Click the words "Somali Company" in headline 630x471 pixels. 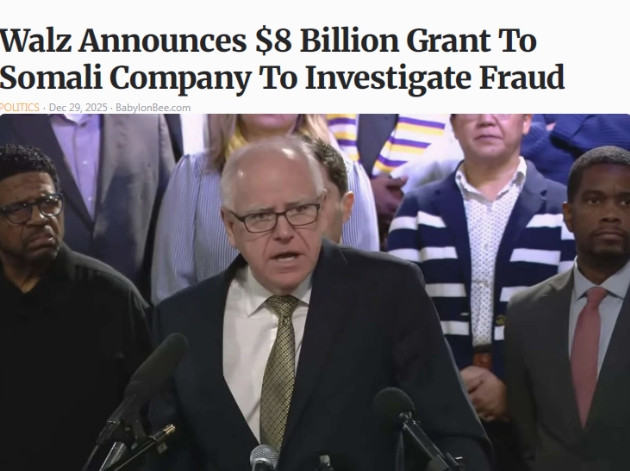[x=126, y=78]
